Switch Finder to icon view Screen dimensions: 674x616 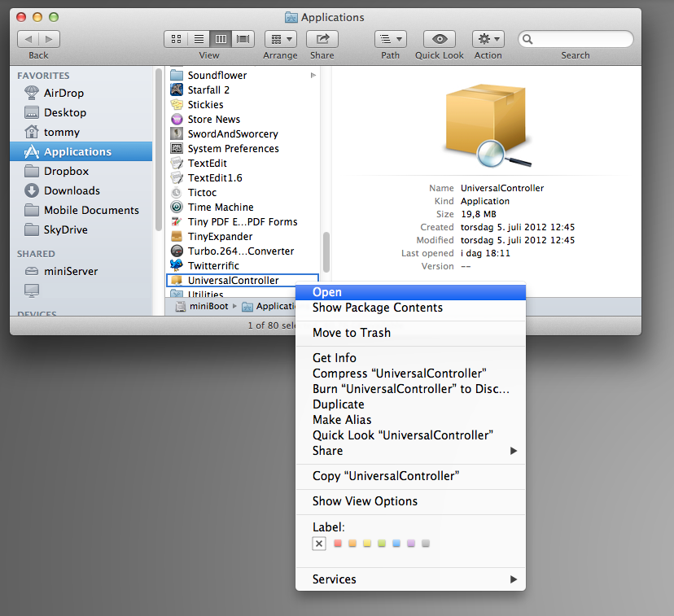[x=176, y=39]
